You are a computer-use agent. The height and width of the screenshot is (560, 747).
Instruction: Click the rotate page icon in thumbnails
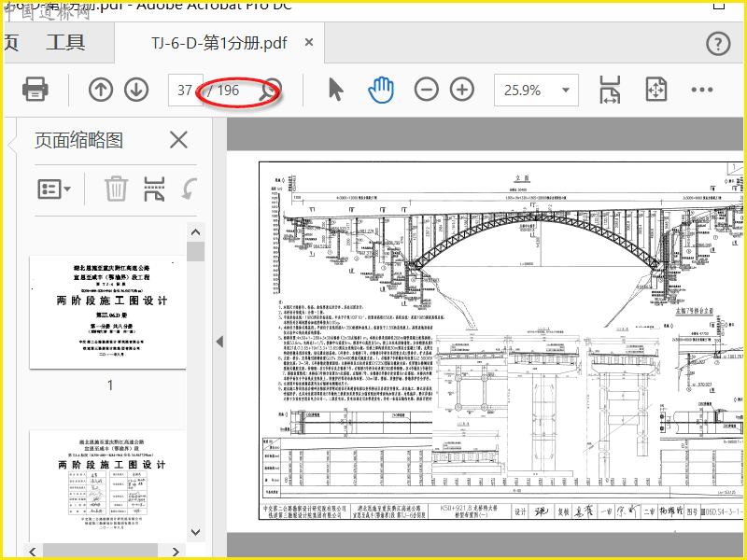190,189
